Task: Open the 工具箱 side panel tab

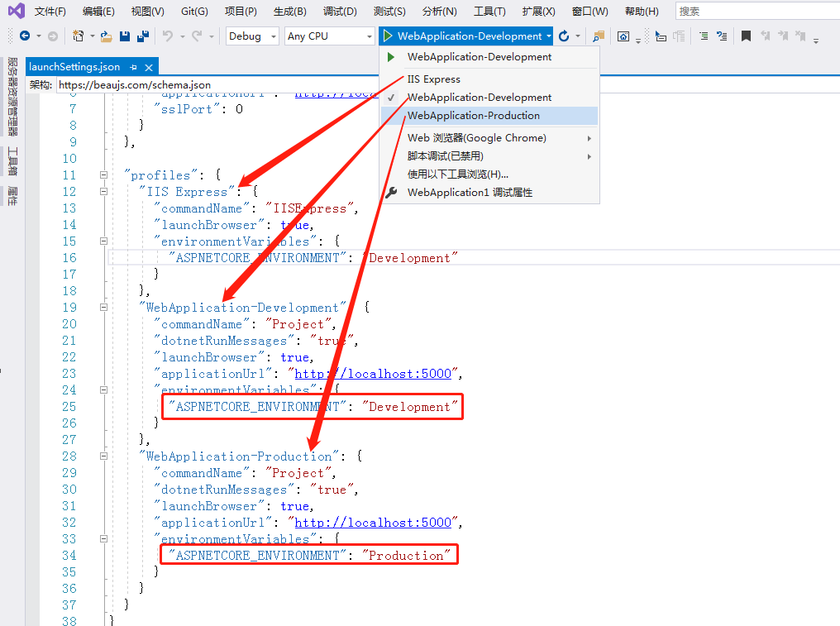Action: pos(12,161)
